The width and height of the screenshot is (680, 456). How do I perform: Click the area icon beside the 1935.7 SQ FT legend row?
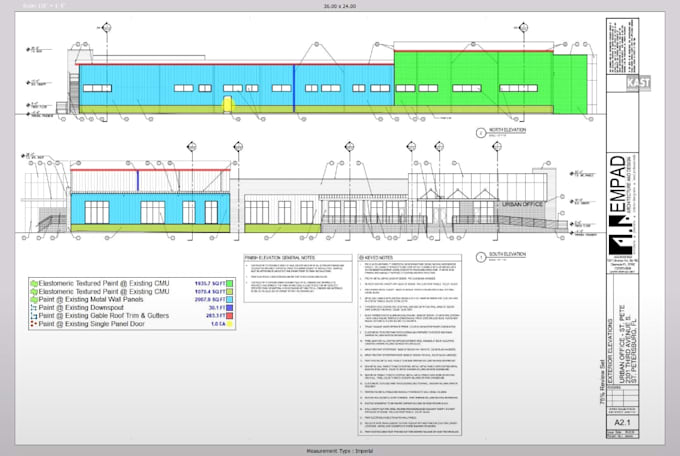pos(34,283)
